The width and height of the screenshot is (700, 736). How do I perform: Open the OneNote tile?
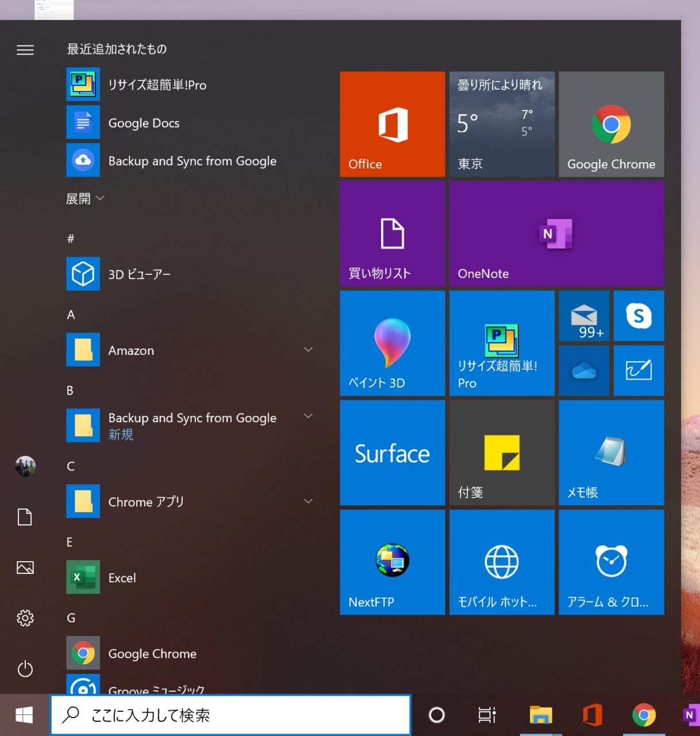[556, 234]
